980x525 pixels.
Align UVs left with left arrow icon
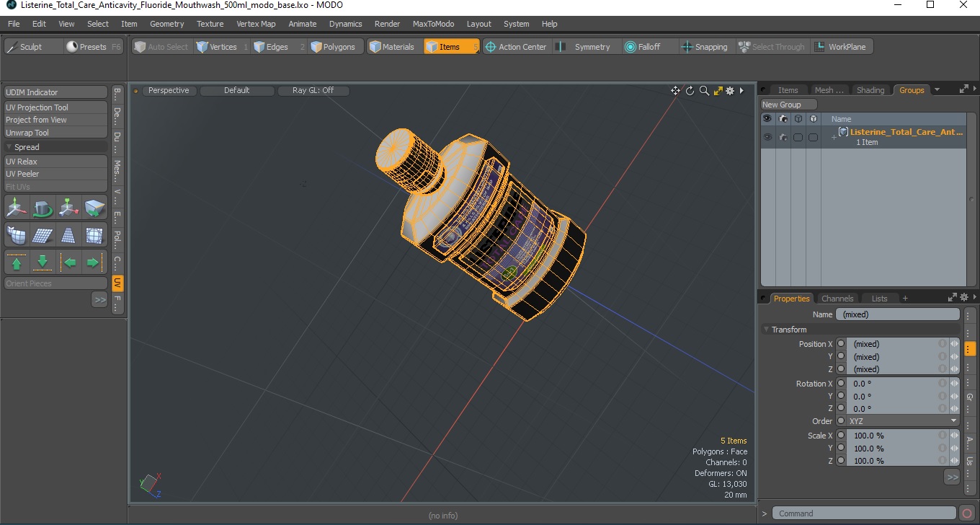pos(69,262)
